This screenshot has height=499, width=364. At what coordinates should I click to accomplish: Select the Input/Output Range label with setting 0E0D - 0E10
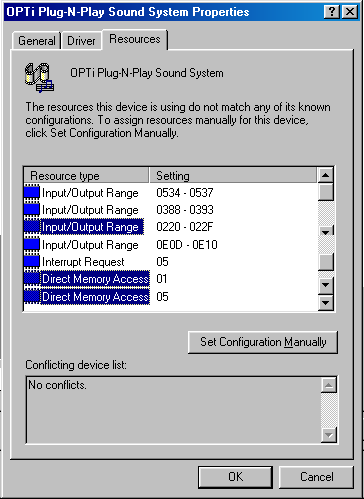click(90, 245)
